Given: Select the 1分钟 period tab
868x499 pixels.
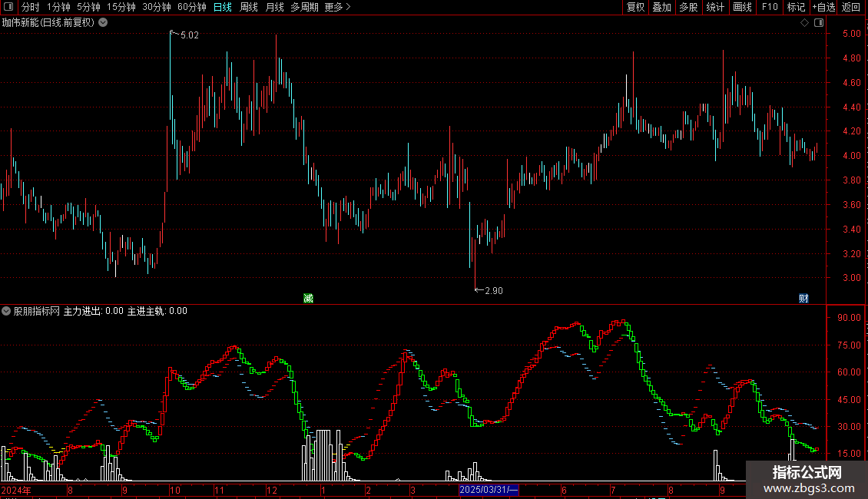Looking at the screenshot, I should (58, 7).
